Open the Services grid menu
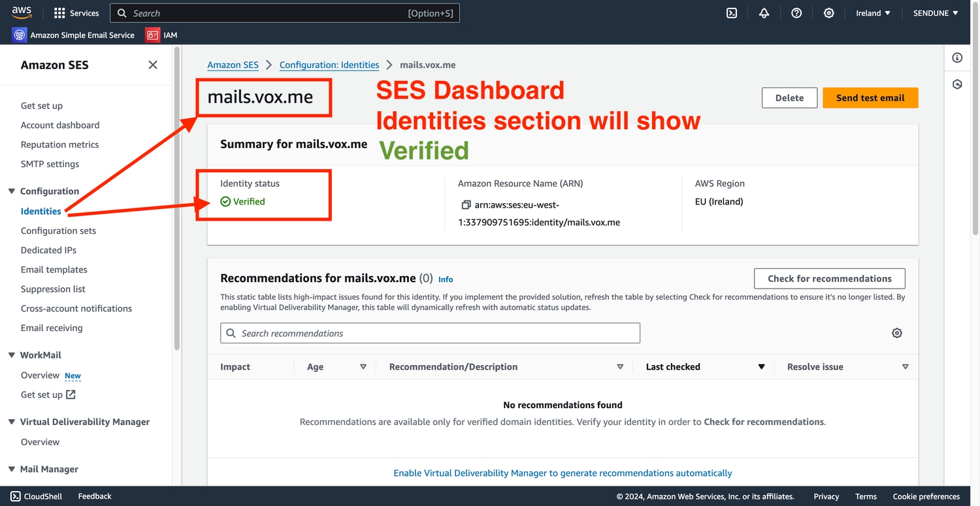 point(76,13)
